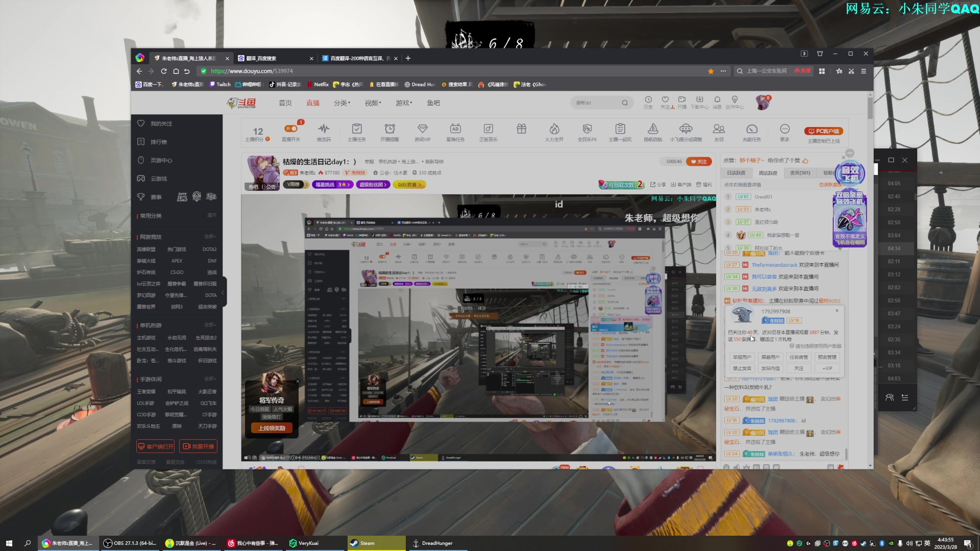Viewport: 980px width, 551px height.
Task: Open the 福星挑战 badge
Action: pos(332,185)
